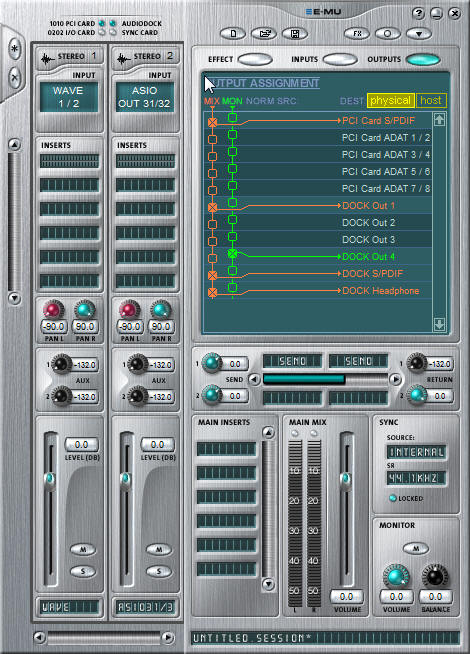Save session using the floppy disk icon
The image size is (470, 654).
click(x=295, y=33)
